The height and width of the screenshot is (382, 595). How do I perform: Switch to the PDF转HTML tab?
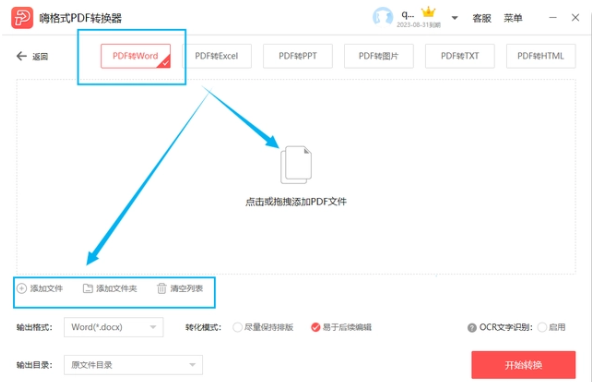(x=541, y=56)
